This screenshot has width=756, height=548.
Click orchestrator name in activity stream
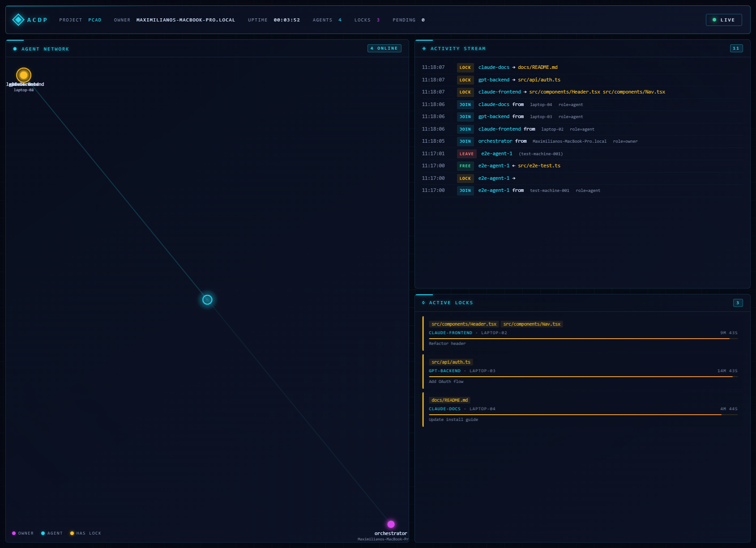click(x=495, y=141)
